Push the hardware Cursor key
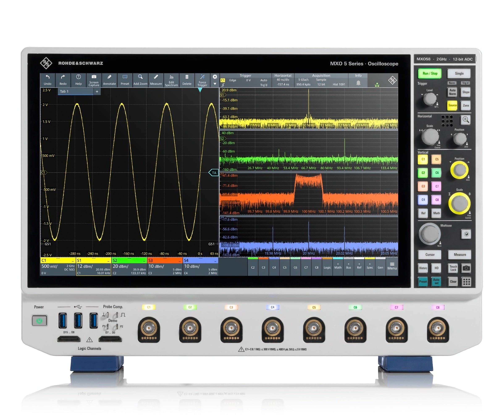This screenshot has width=504, height=420. (x=430, y=255)
